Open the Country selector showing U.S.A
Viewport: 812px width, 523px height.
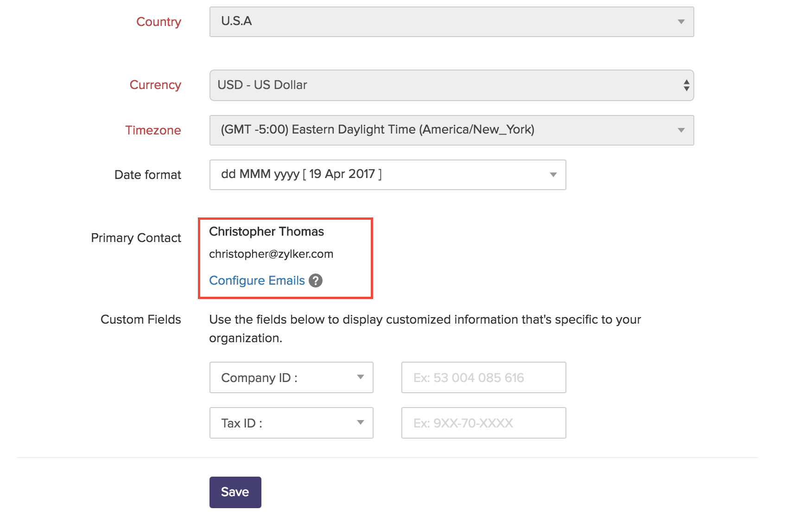(451, 21)
